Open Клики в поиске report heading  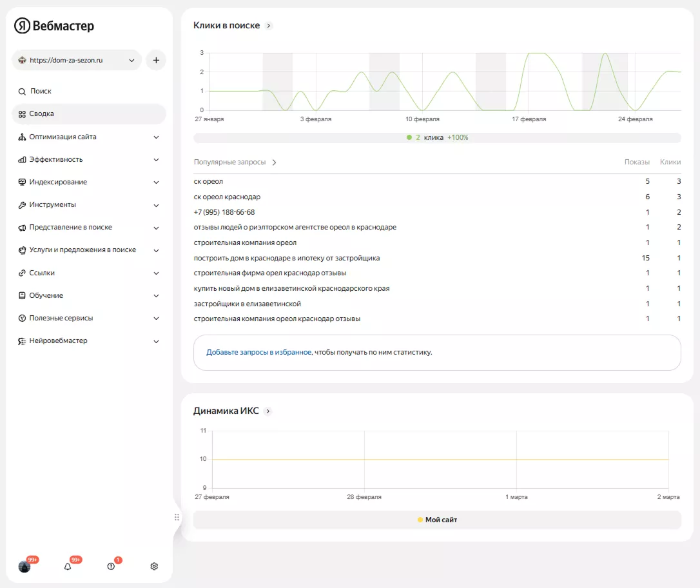226,25
